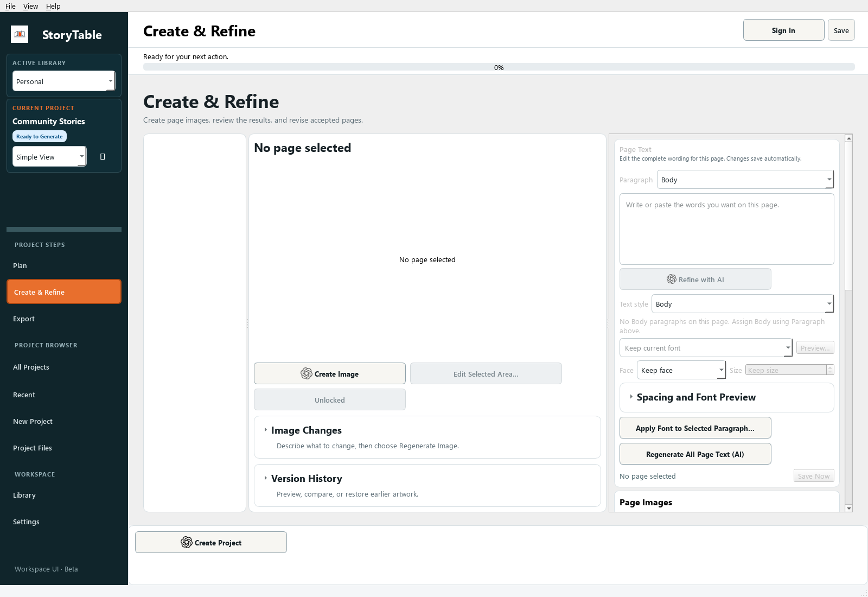The image size is (868, 597).
Task: Go to the Export step
Action: (63, 319)
